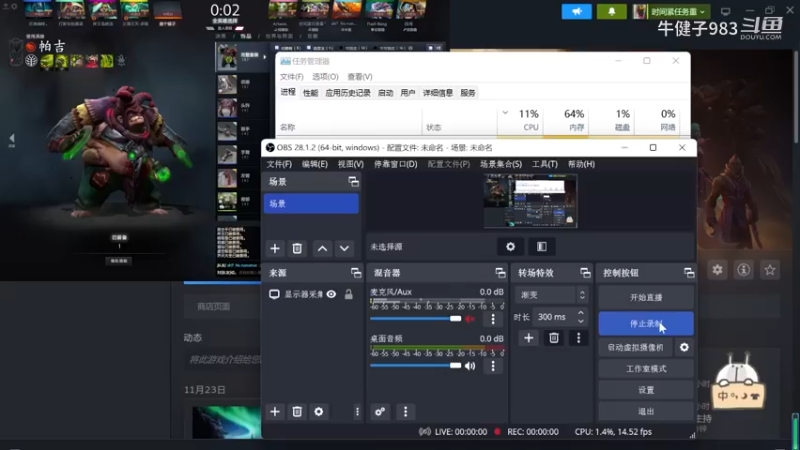This screenshot has width=800, height=450.
Task: Open the 时间紧任务重 account dropdown
Action: tap(671, 11)
